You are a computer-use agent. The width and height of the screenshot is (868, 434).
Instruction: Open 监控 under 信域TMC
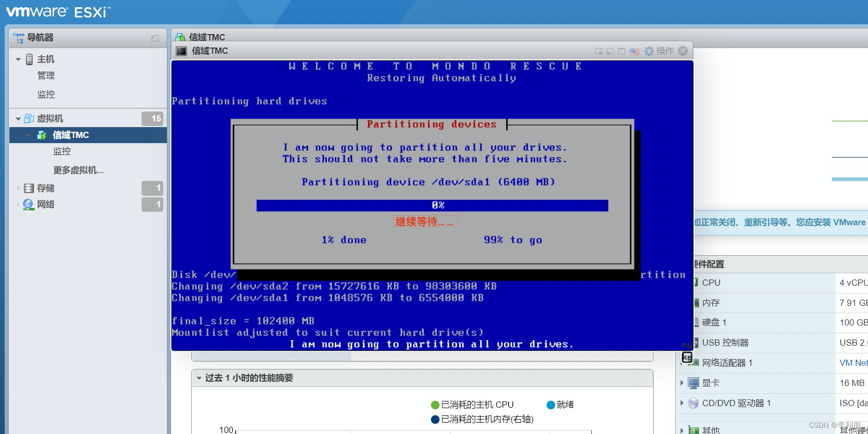pyautogui.click(x=62, y=151)
